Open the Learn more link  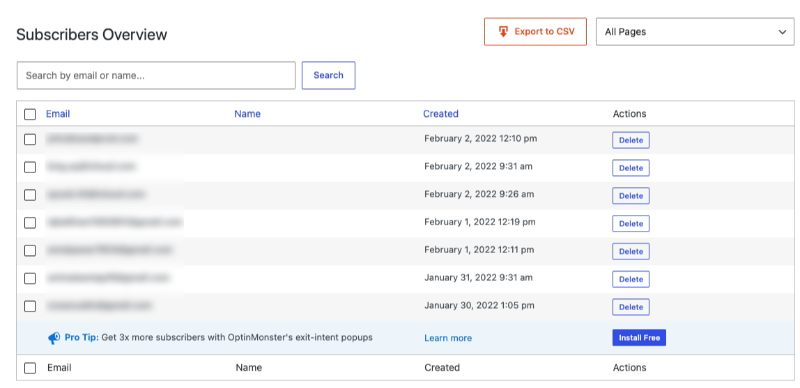(x=448, y=338)
